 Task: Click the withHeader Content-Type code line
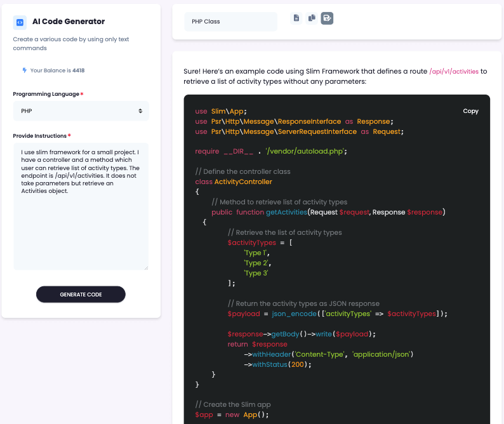[x=329, y=354]
